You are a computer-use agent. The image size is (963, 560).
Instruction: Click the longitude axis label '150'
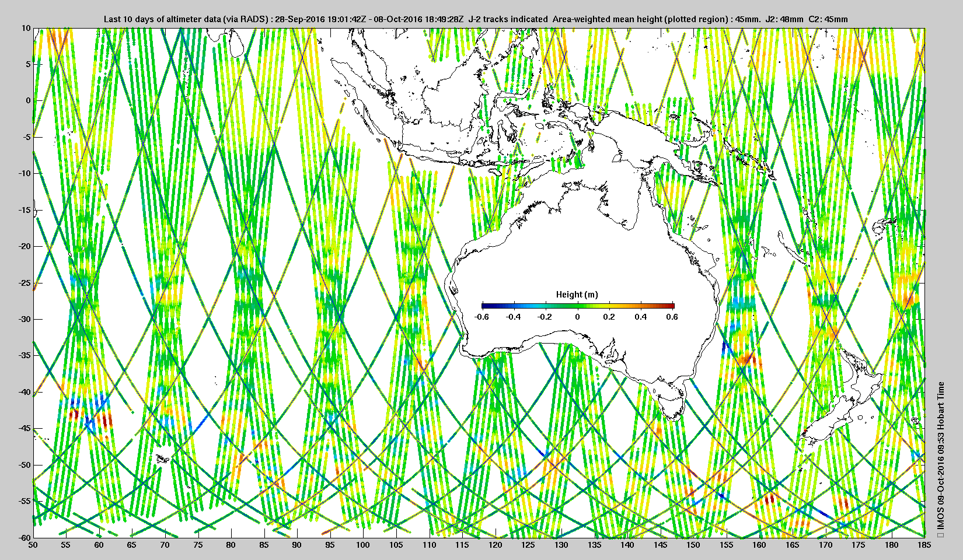click(694, 545)
